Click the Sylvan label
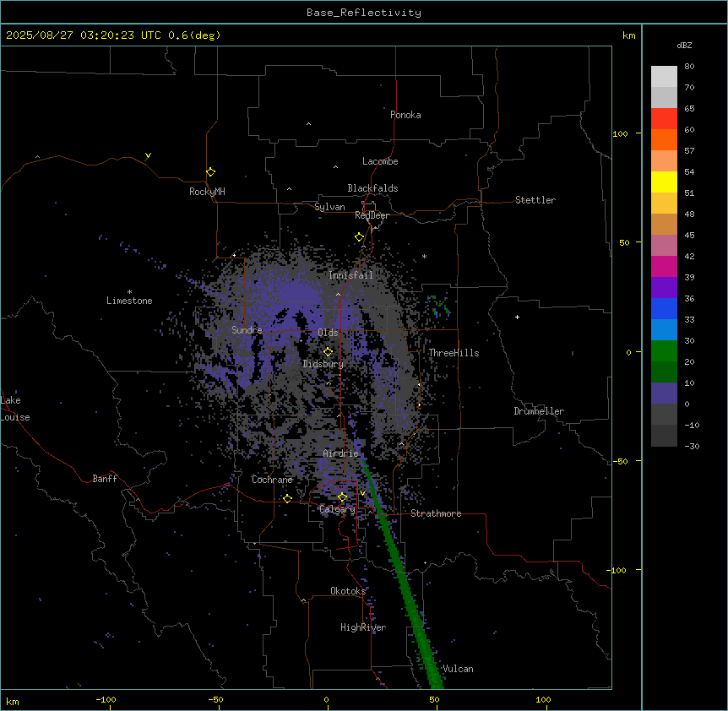This screenshot has width=728, height=711. (x=329, y=207)
